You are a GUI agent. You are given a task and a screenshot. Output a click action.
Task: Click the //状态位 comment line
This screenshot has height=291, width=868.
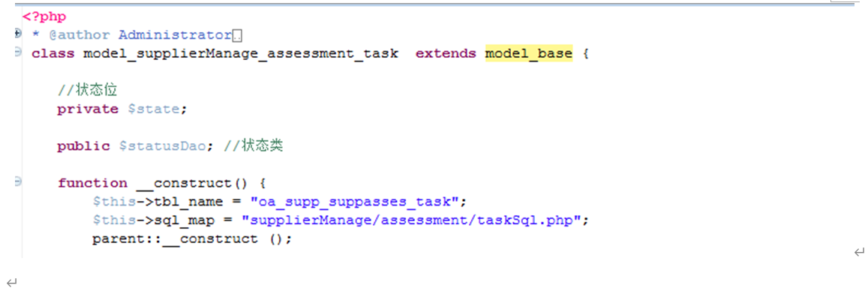[88, 89]
